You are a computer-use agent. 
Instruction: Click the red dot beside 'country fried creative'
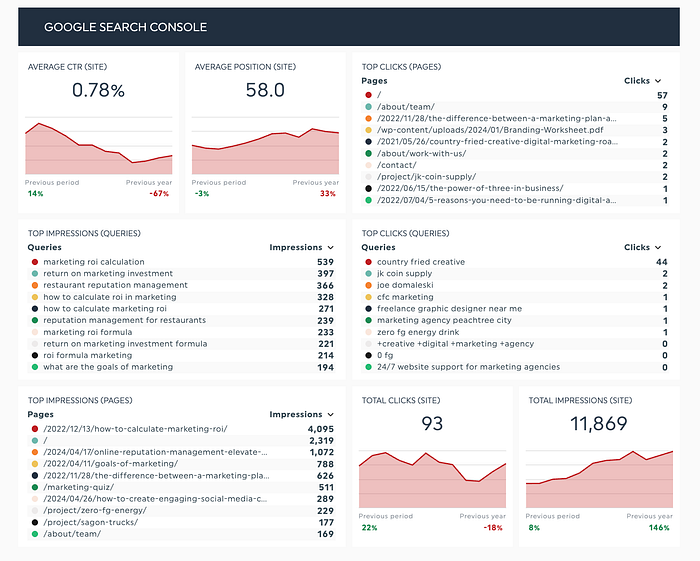click(368, 262)
